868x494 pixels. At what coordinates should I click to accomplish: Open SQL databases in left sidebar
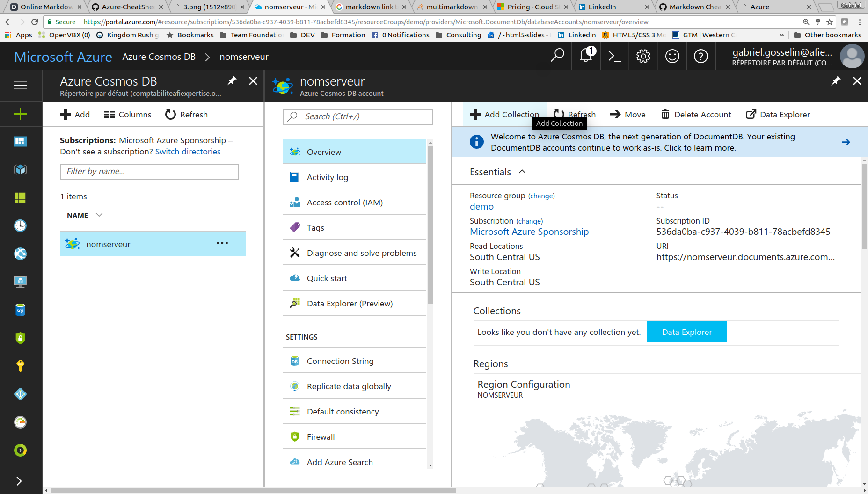(20, 310)
